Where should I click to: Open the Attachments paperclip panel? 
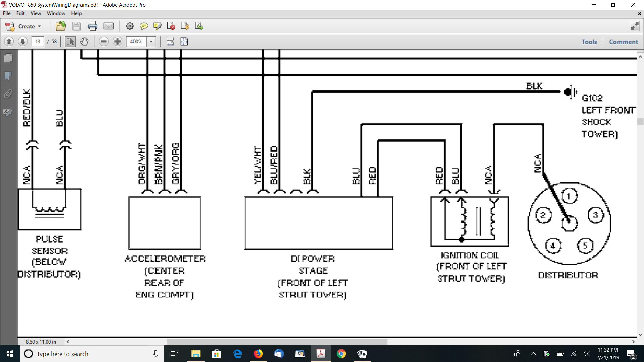pos(8,94)
